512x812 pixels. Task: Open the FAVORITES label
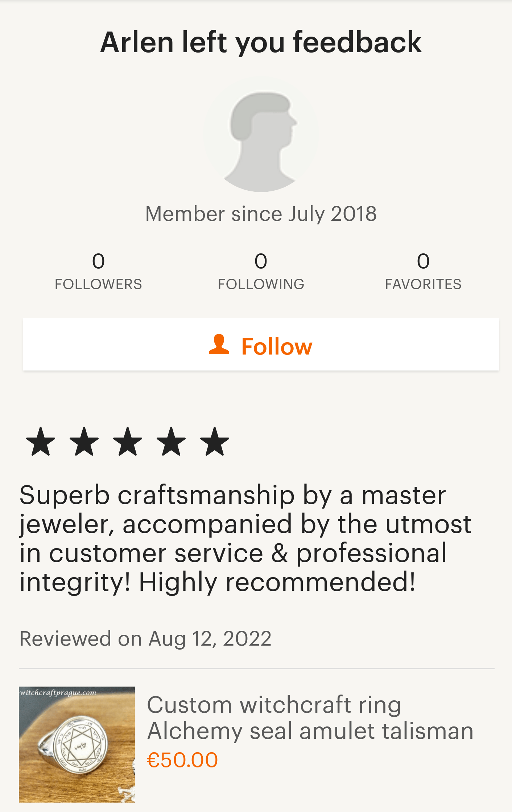pyautogui.click(x=423, y=284)
